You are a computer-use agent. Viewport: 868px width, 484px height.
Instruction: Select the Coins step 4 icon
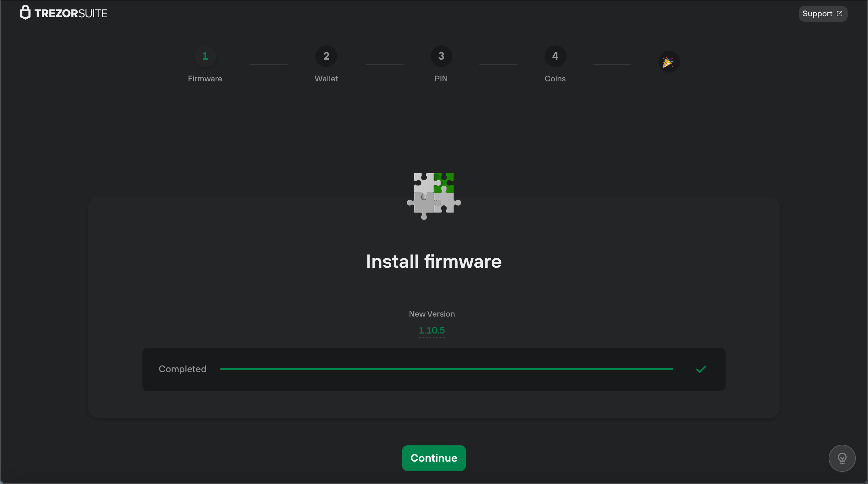click(554, 56)
